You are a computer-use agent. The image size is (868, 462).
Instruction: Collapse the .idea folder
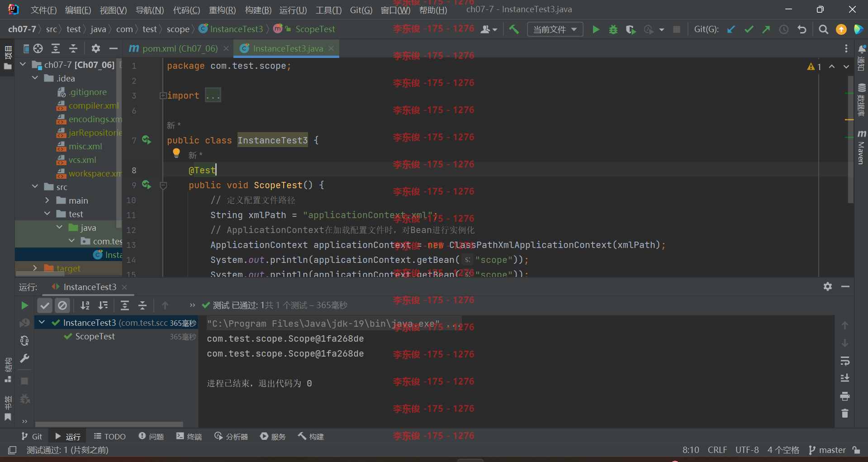[x=35, y=78]
